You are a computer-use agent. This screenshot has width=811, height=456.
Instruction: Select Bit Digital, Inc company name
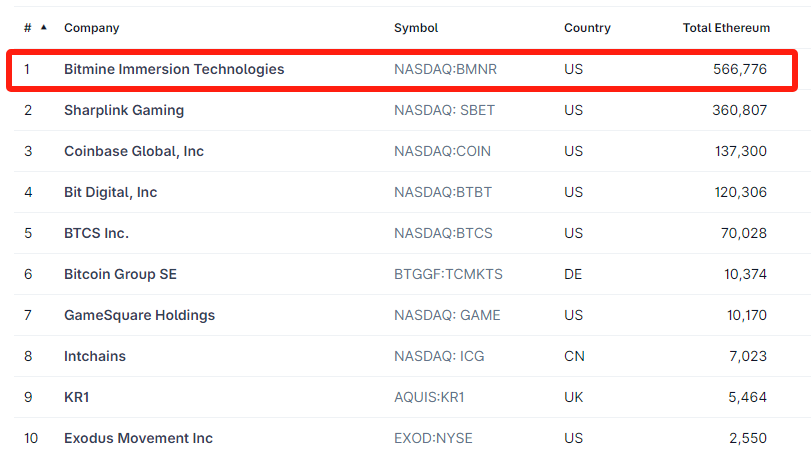tap(111, 192)
